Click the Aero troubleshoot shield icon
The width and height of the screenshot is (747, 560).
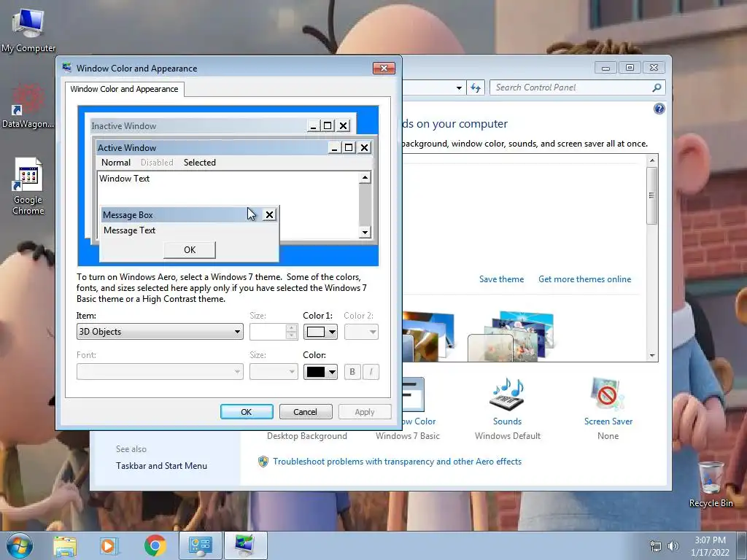(x=263, y=462)
